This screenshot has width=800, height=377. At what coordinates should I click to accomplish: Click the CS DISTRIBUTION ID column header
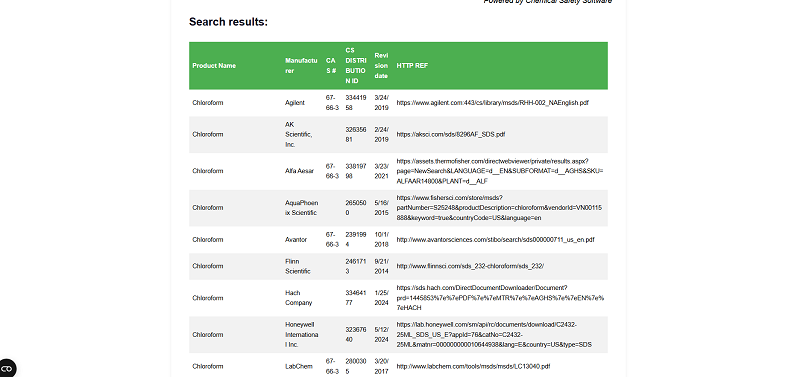(356, 66)
